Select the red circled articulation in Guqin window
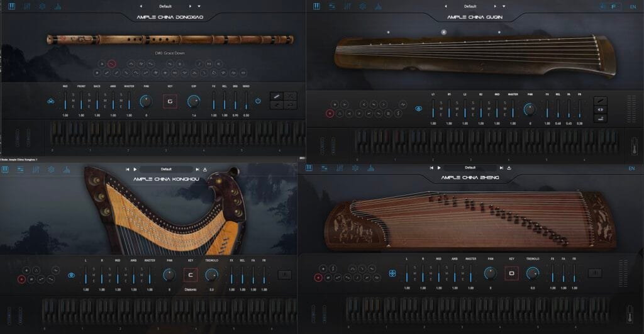The height and width of the screenshot is (334, 644). click(330, 113)
